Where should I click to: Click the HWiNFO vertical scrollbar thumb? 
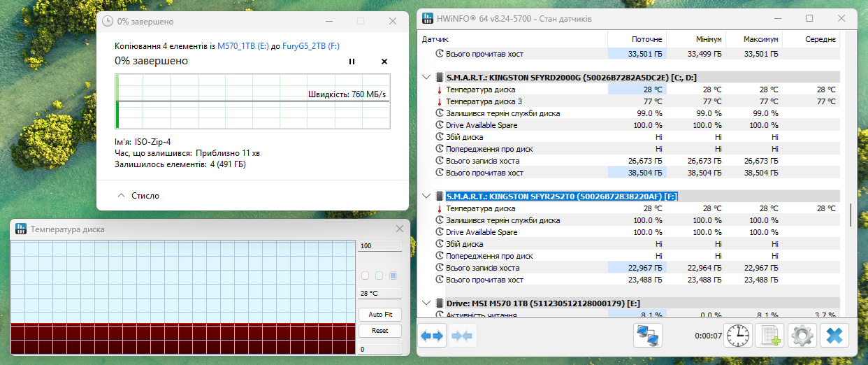850,215
